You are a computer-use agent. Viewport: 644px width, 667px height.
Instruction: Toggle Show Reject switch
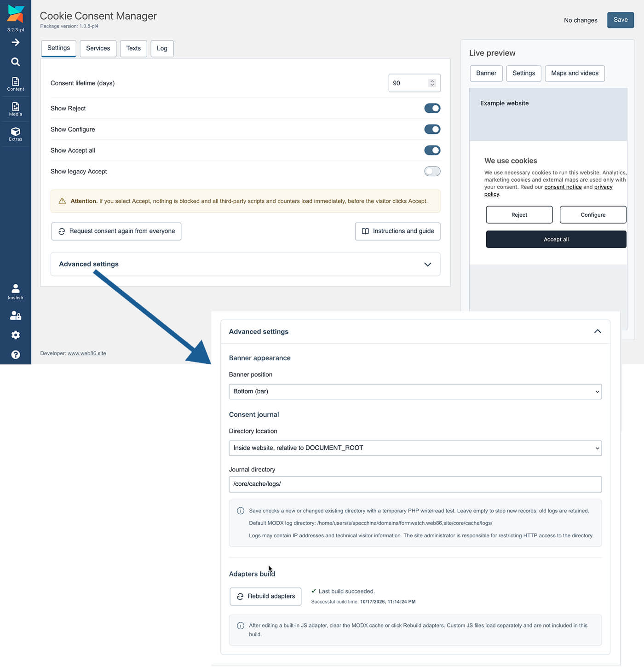click(432, 108)
